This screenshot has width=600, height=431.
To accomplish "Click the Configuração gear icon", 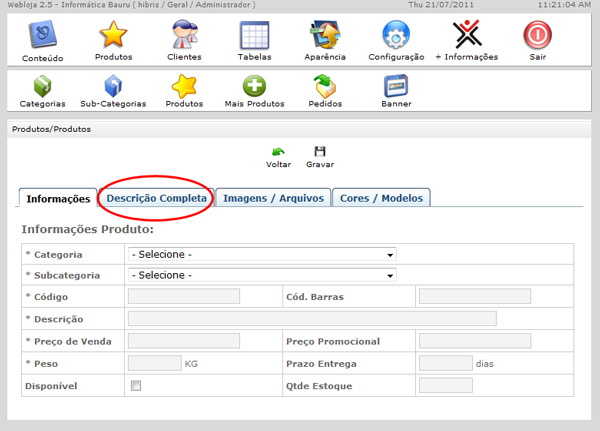I will pyautogui.click(x=396, y=37).
